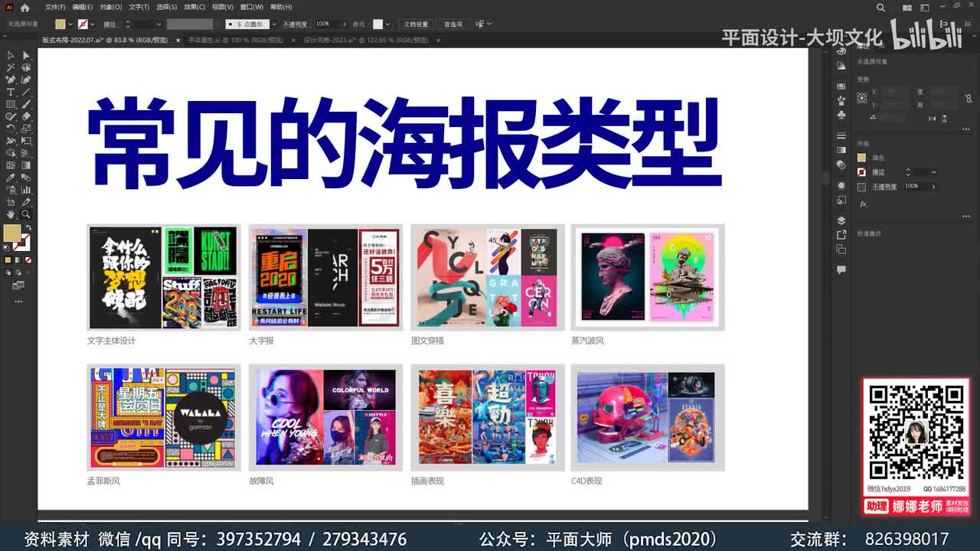Select the 蒸汽波风 poster thumbnail

(x=648, y=277)
